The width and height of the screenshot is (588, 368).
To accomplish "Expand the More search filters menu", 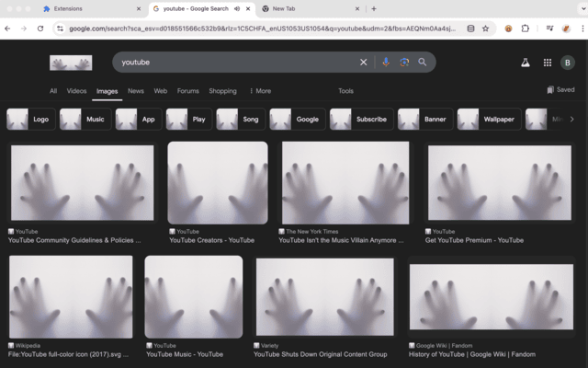I will point(260,91).
